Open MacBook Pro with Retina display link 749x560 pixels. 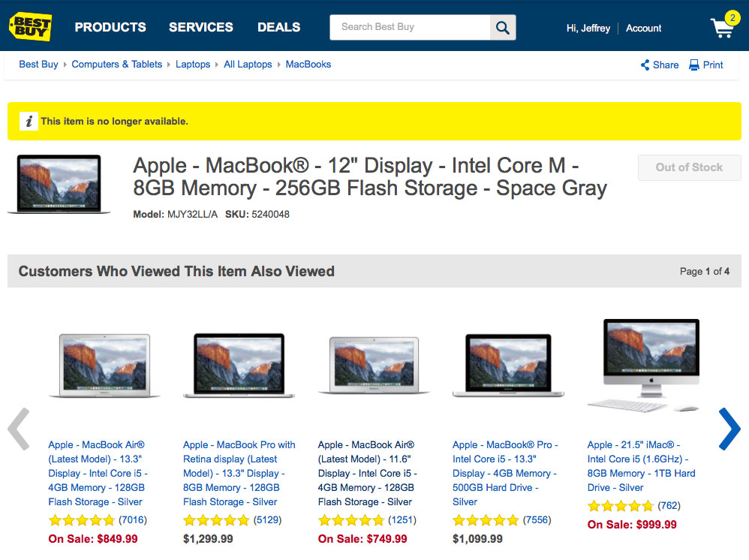pyautogui.click(x=239, y=473)
